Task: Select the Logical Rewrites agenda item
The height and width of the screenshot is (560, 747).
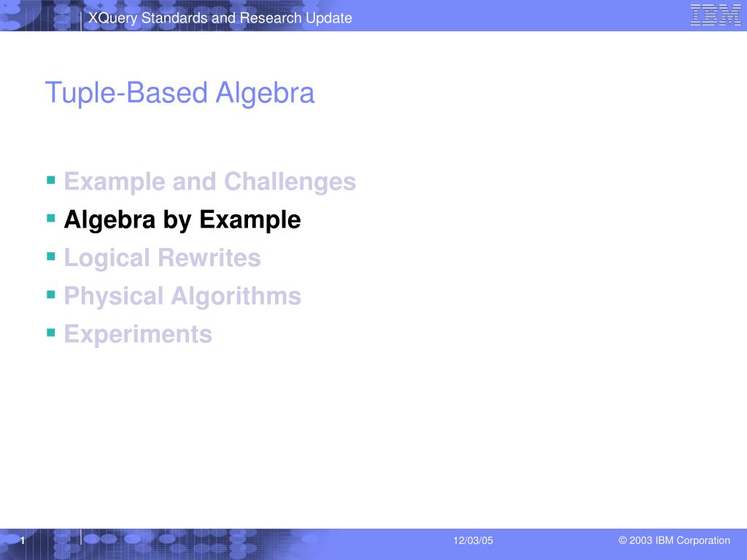Action: pos(162,258)
